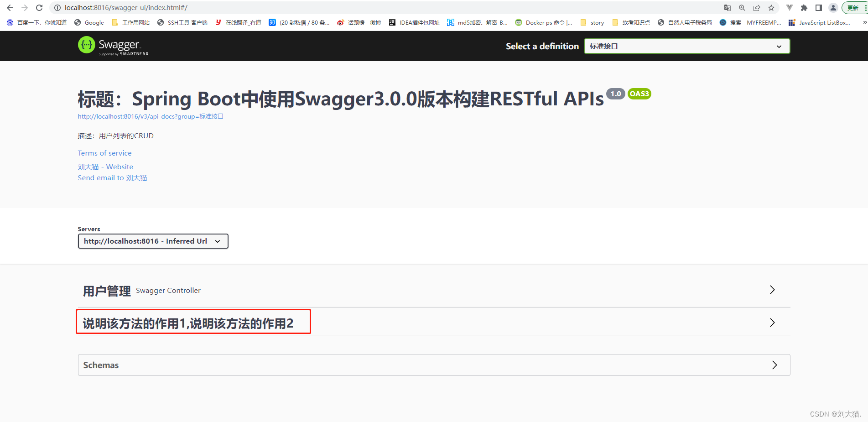Open the 'Select a definition' dropdown showing 标准接口
The height and width of the screenshot is (422, 868).
click(x=687, y=46)
